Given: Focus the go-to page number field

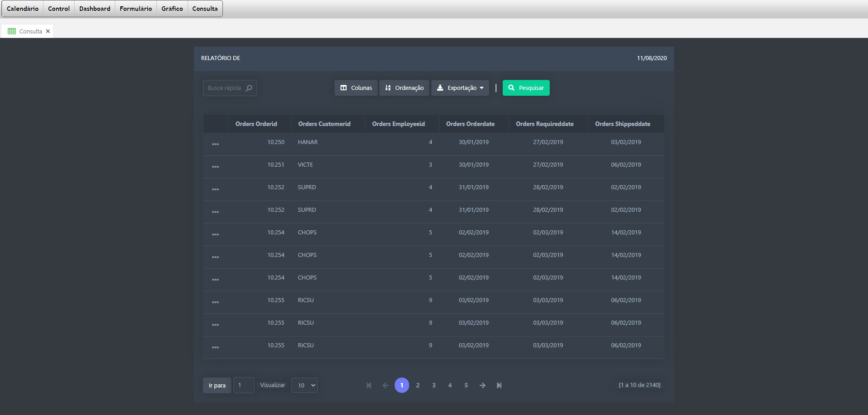Looking at the screenshot, I should (244, 385).
